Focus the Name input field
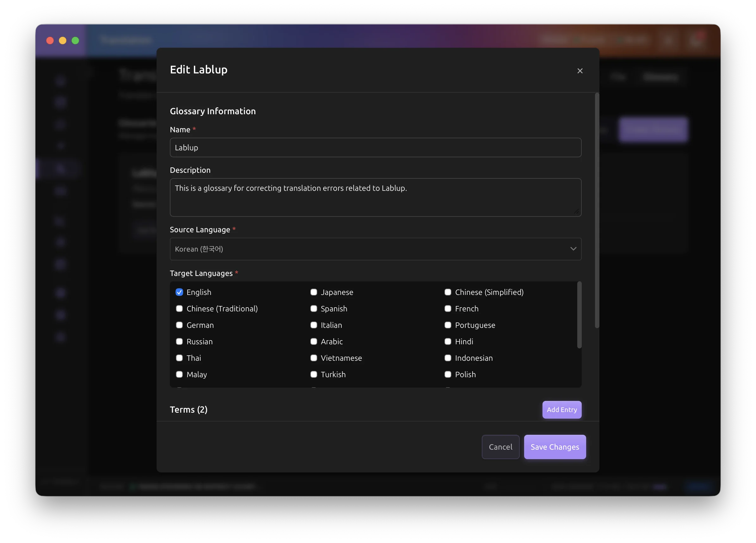The width and height of the screenshot is (756, 543). [375, 147]
